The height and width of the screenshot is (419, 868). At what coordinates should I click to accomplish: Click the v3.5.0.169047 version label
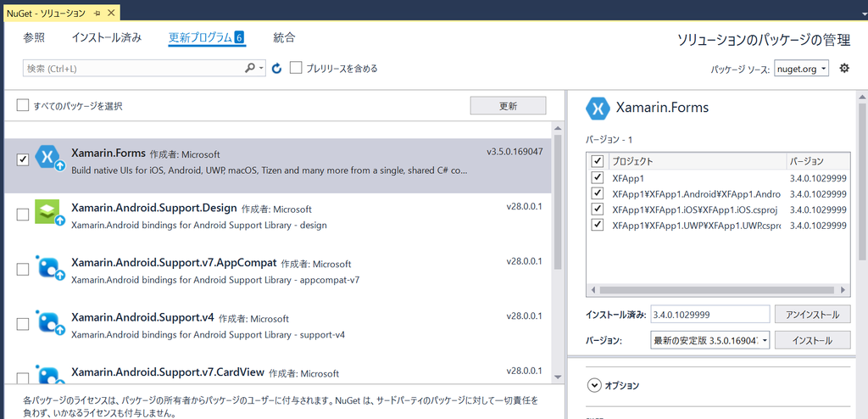point(515,151)
